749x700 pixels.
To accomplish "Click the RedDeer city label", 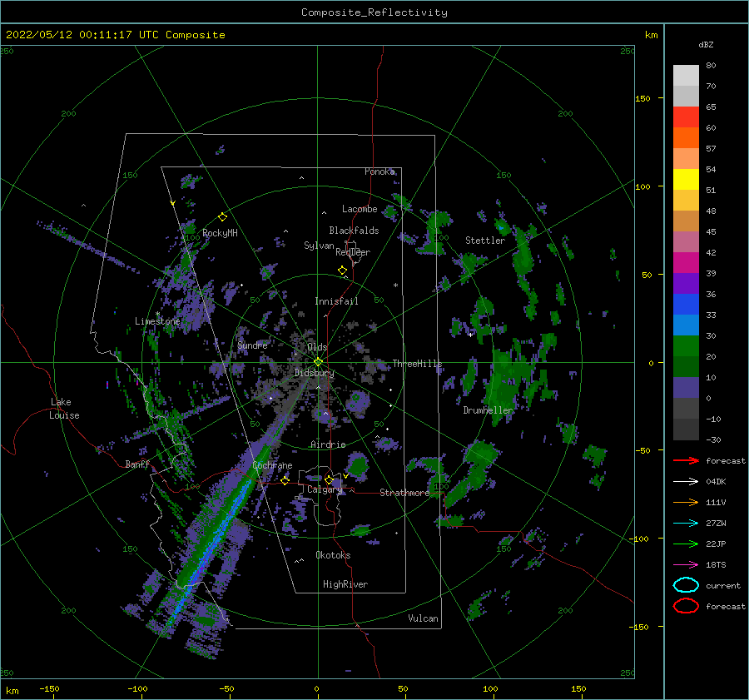I will [x=353, y=252].
